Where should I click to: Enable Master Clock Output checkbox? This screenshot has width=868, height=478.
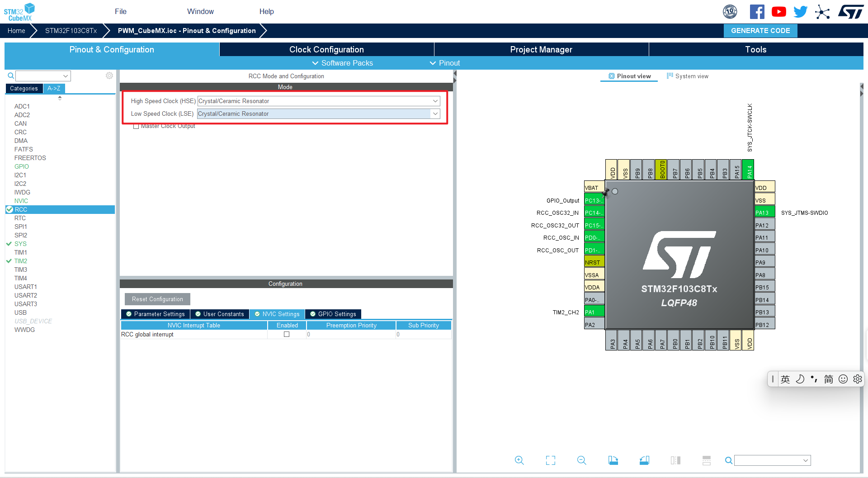point(136,127)
